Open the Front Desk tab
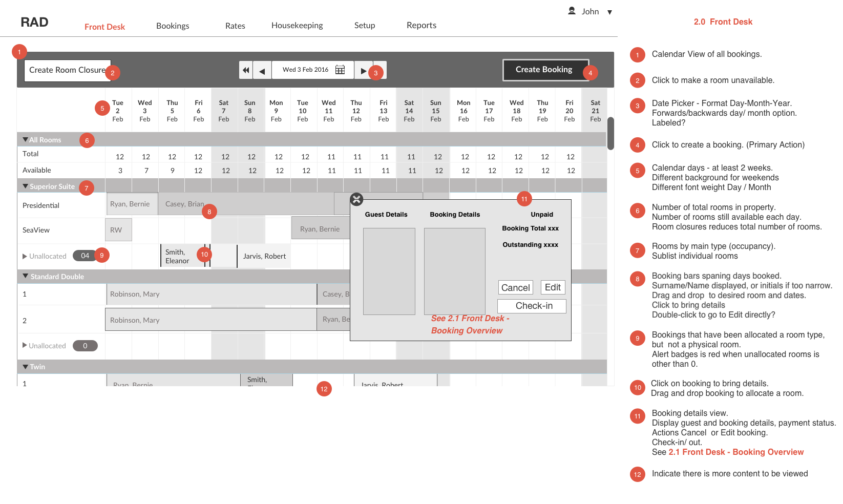The image size is (843, 504). coord(104,27)
